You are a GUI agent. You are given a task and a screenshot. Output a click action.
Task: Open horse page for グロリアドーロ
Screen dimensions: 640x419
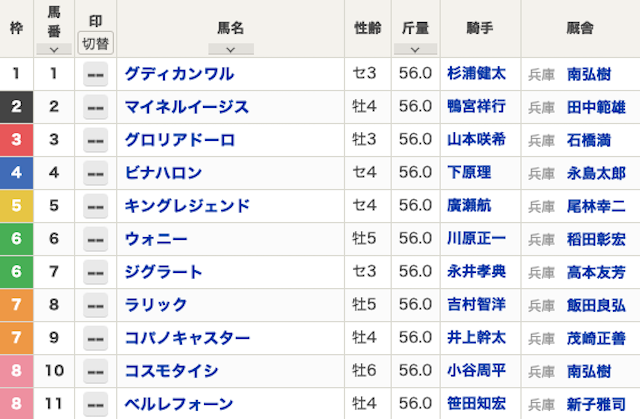180,140
